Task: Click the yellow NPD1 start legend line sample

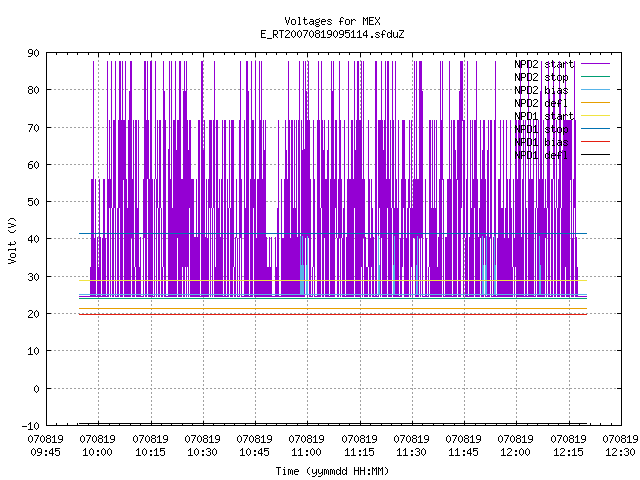Action: point(595,116)
